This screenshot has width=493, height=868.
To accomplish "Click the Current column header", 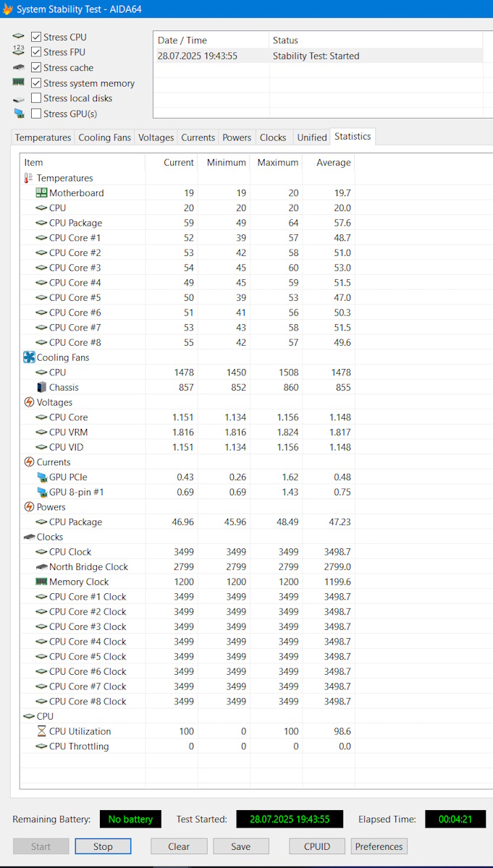I will pyautogui.click(x=172, y=163).
